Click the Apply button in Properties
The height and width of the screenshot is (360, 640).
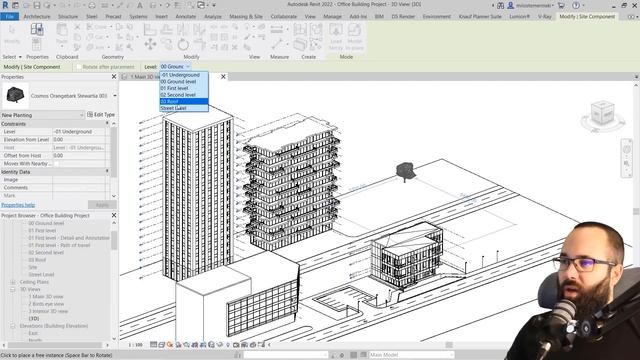tap(102, 204)
